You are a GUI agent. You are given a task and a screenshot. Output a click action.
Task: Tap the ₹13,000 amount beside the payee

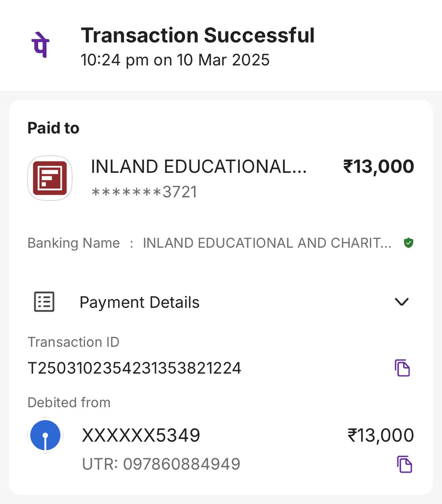pos(379,167)
